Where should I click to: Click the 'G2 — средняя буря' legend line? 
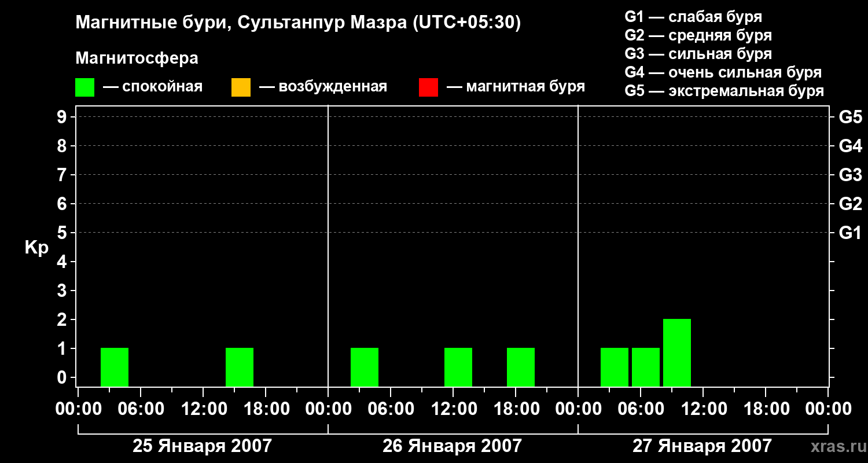pyautogui.click(x=698, y=35)
